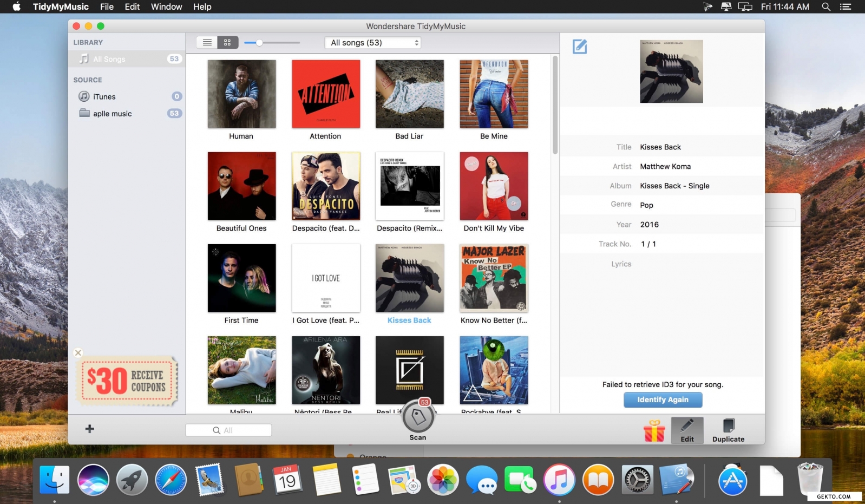The image size is (865, 504).
Task: Open App Store from the Dock
Action: (x=732, y=480)
